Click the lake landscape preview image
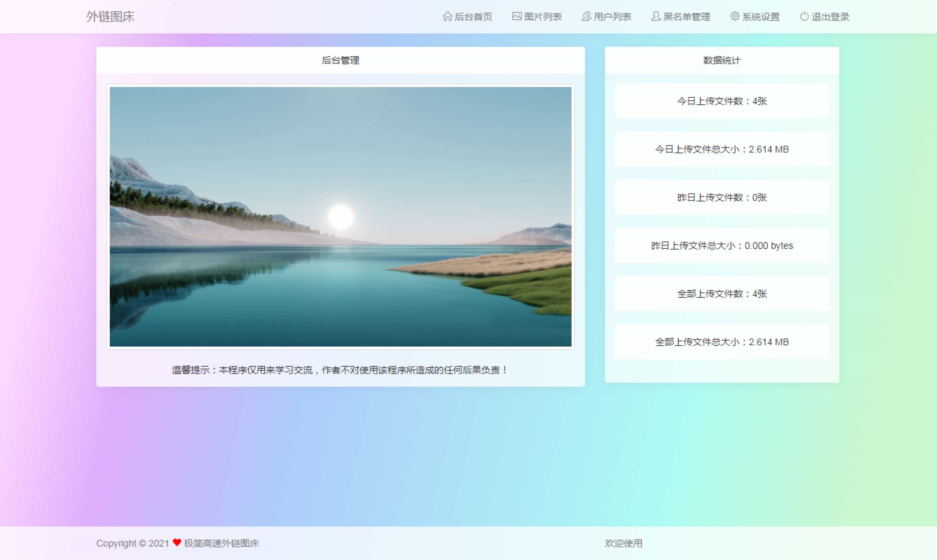 click(x=340, y=216)
